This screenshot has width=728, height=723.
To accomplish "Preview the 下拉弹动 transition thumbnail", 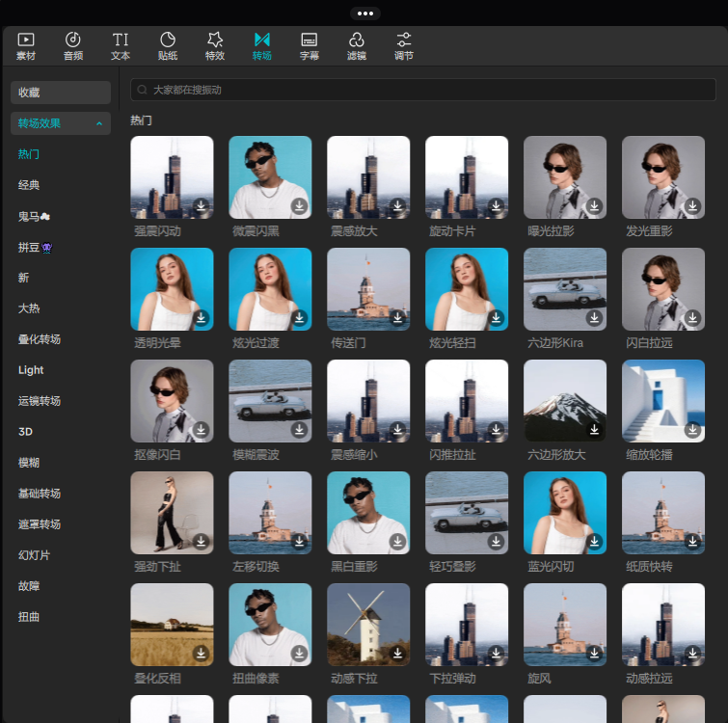I will click(x=467, y=625).
